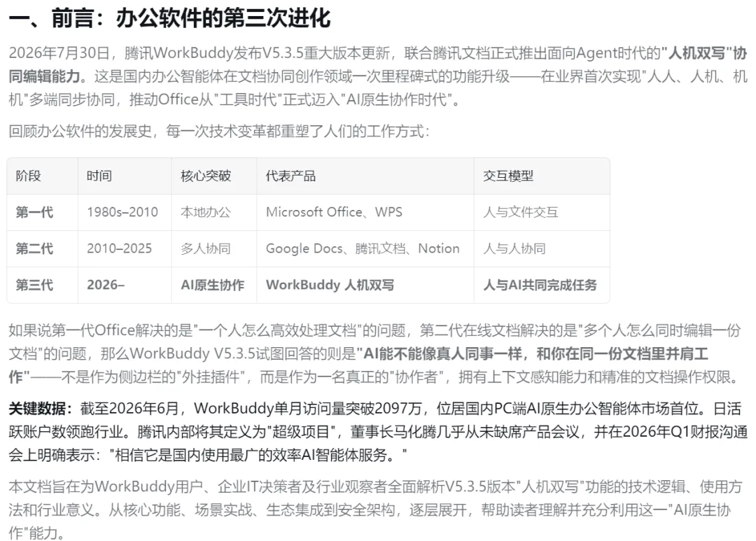Click table header "代表产品"
This screenshot has height=541, width=756.
pos(290,176)
